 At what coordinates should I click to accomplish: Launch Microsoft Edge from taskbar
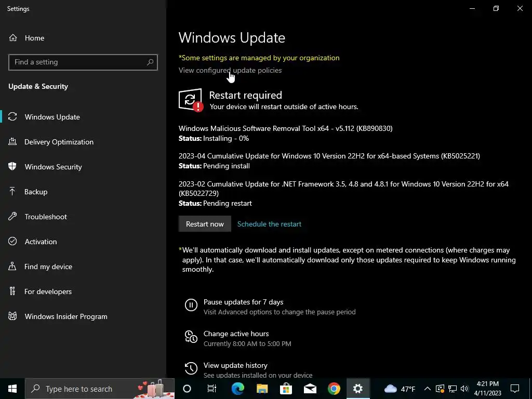[x=237, y=389]
